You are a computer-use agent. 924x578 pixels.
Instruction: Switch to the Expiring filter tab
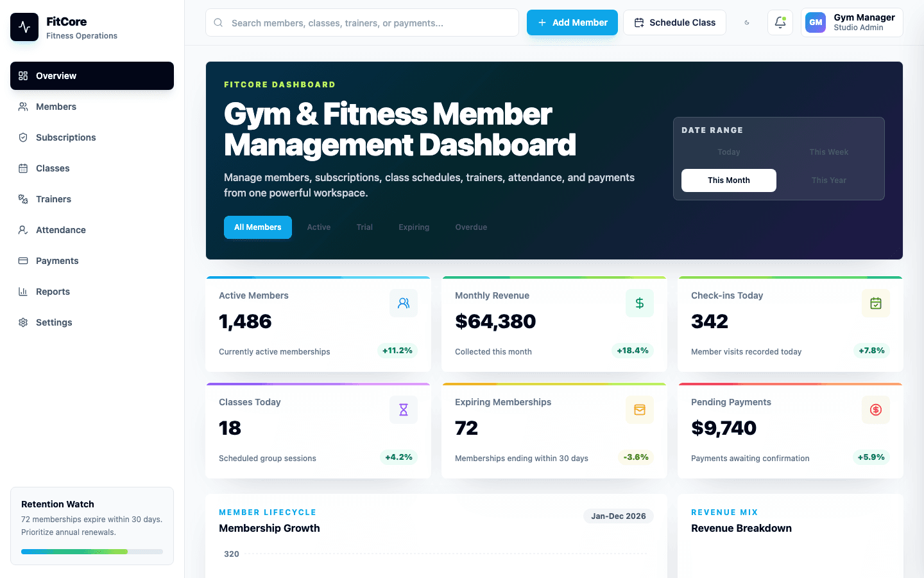[414, 227]
